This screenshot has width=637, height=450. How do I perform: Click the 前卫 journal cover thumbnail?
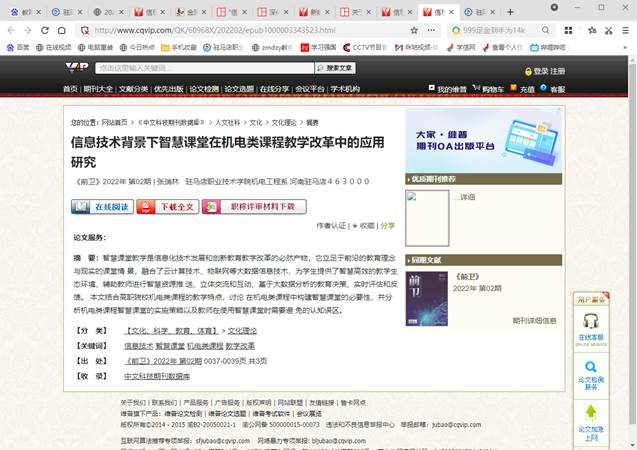coord(427,299)
